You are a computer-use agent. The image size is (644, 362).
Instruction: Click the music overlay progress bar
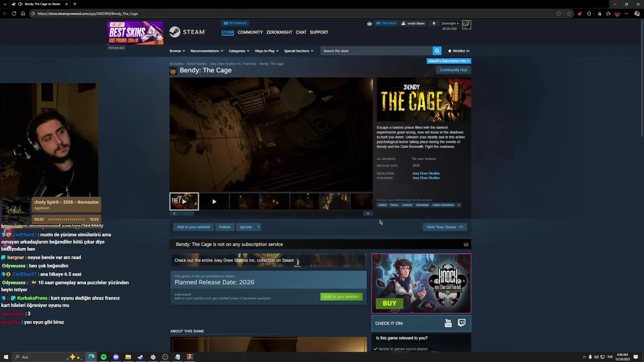(66, 219)
